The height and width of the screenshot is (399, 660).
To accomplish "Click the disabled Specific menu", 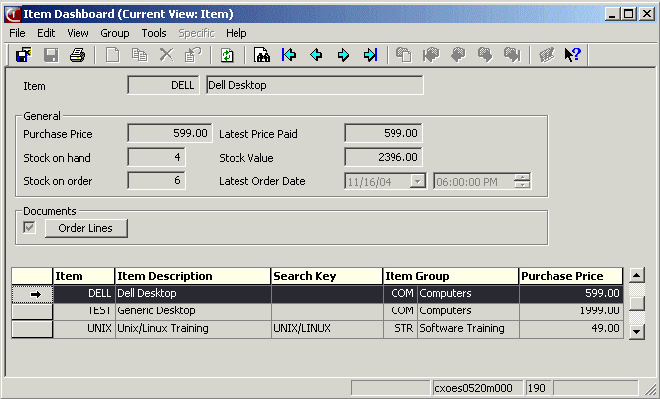I will click(x=197, y=33).
